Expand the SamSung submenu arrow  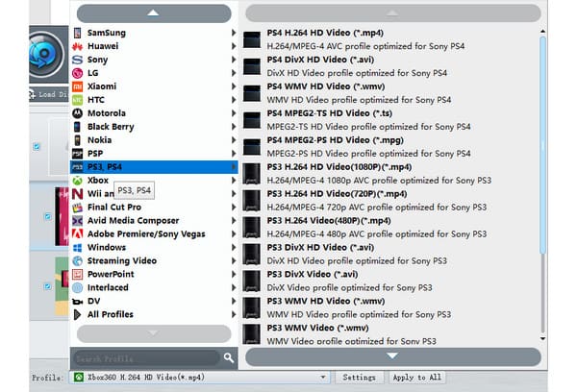pyautogui.click(x=234, y=33)
